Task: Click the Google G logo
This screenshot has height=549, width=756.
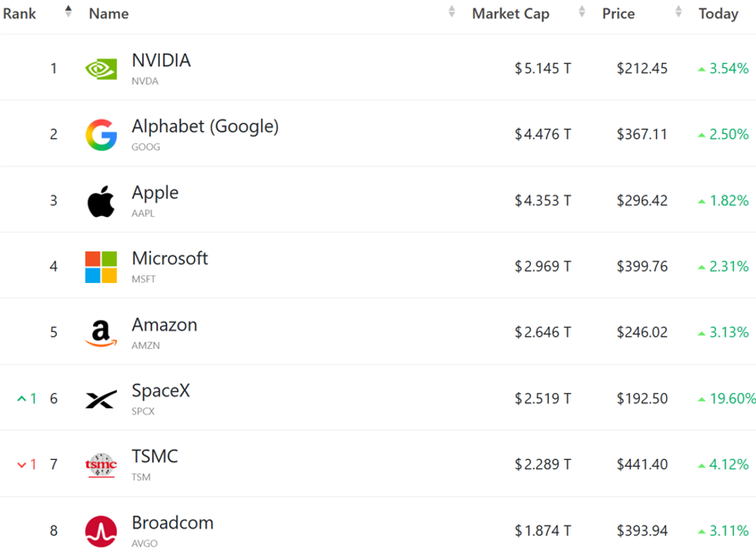Action: (101, 135)
